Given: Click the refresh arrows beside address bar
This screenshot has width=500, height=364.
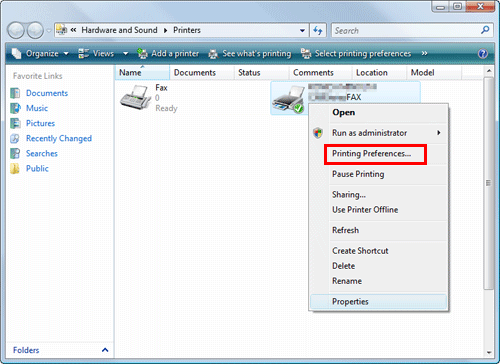Looking at the screenshot, I should pyautogui.click(x=318, y=30).
